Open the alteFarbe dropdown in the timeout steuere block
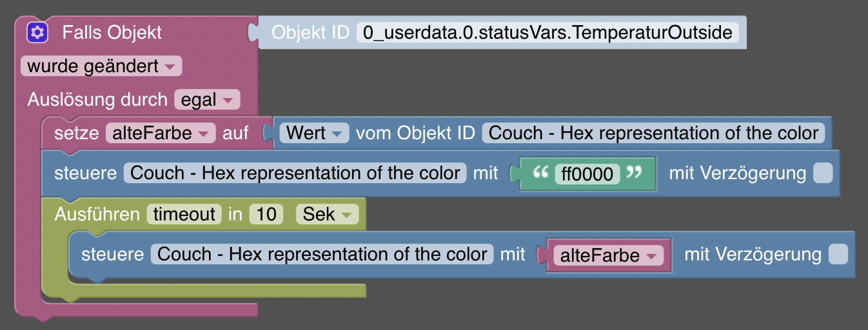Screen dimensions: 868x330 (609, 255)
